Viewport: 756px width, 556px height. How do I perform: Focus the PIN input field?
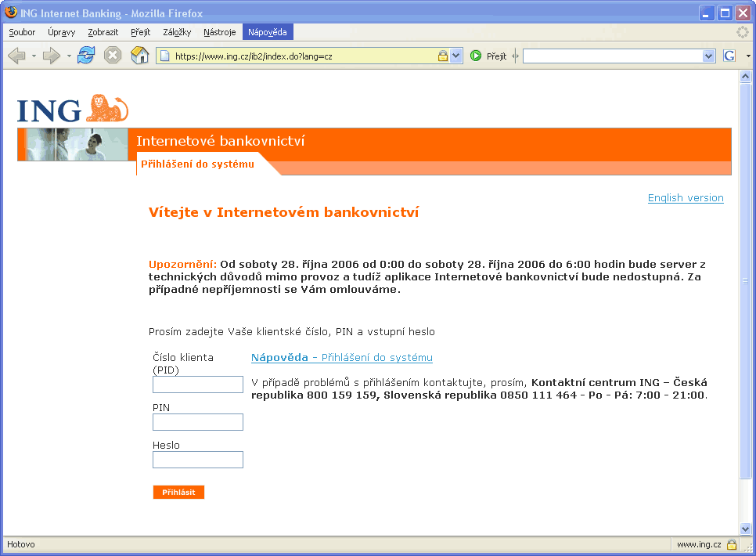point(198,422)
